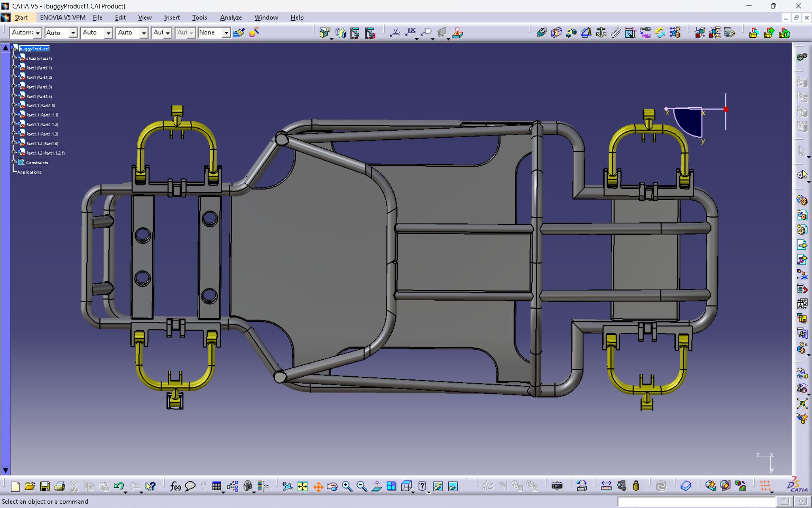This screenshot has width=812, height=508.
Task: Expand the Part1 (Part1.1) tree node
Action: click(x=14, y=68)
